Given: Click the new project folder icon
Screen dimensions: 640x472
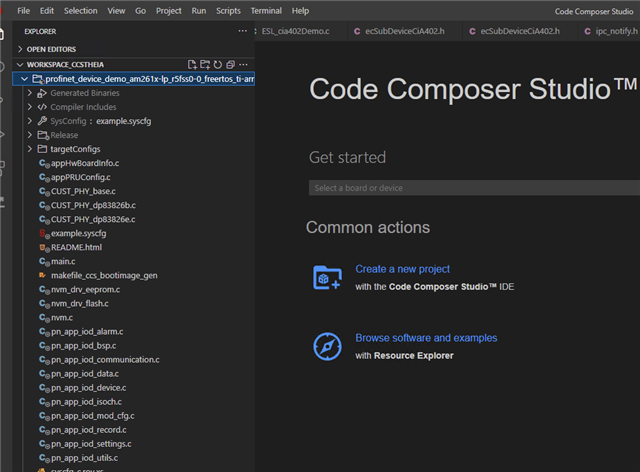Looking at the screenshot, I should (328, 277).
